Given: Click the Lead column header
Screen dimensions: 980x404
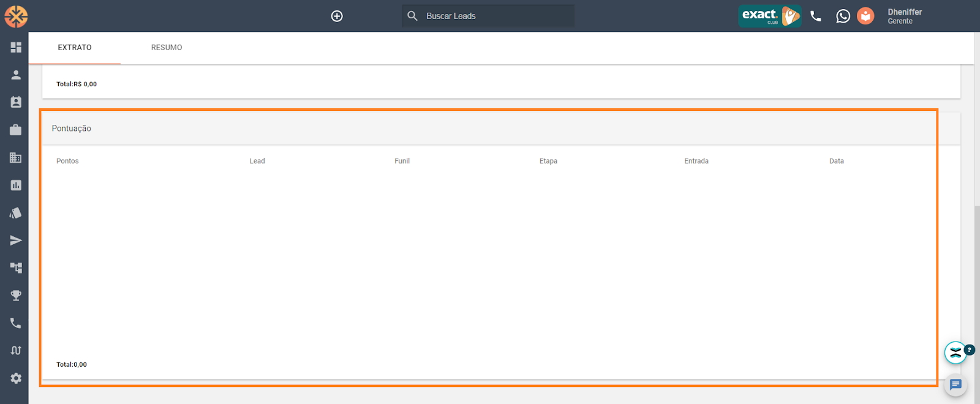Looking at the screenshot, I should 257,161.
